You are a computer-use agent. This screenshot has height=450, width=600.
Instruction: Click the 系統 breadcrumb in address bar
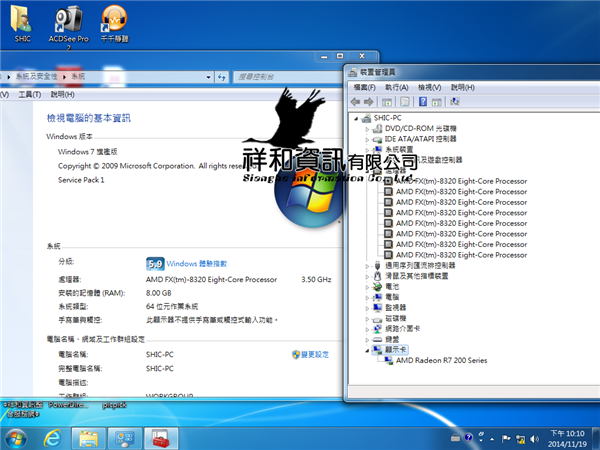coord(78,77)
